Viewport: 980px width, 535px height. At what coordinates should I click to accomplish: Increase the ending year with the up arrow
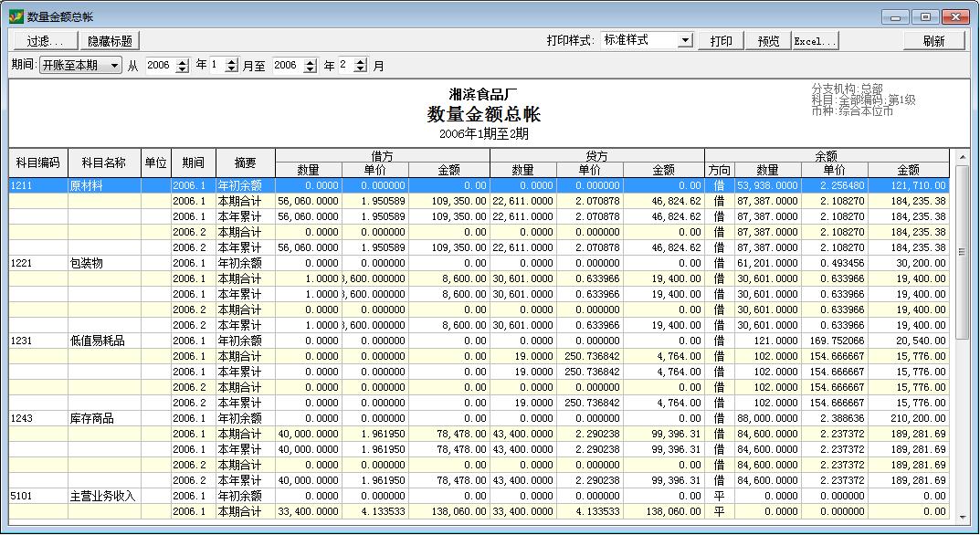(310, 61)
